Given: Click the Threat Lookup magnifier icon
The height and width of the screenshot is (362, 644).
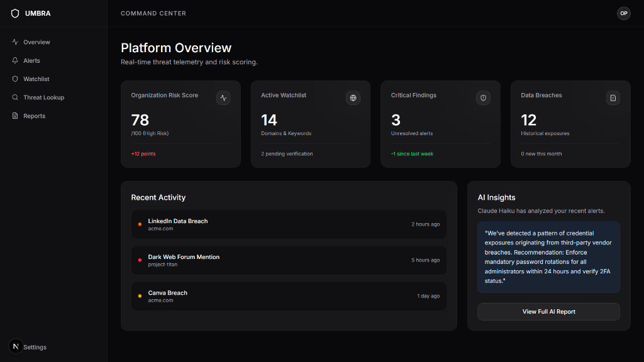Looking at the screenshot, I should coord(15,97).
